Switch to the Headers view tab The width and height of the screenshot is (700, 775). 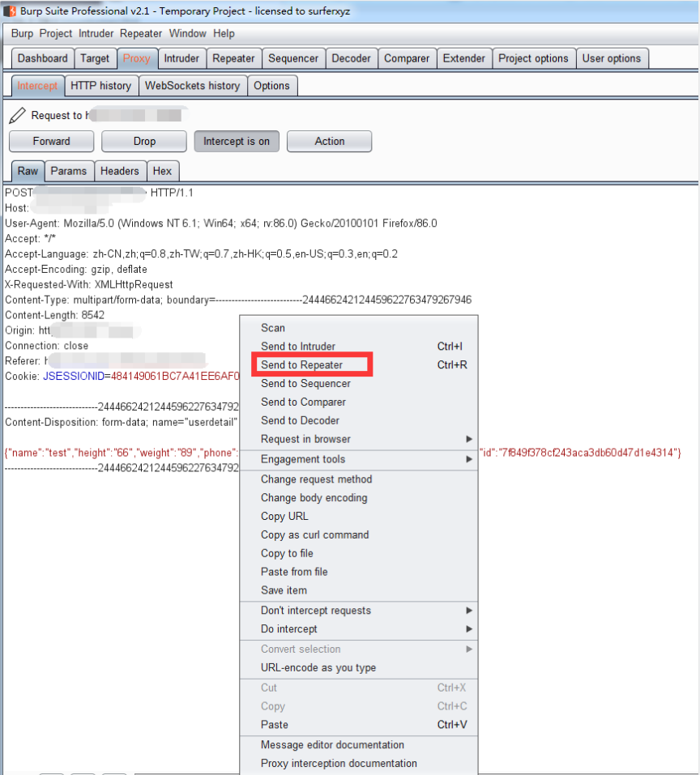120,171
